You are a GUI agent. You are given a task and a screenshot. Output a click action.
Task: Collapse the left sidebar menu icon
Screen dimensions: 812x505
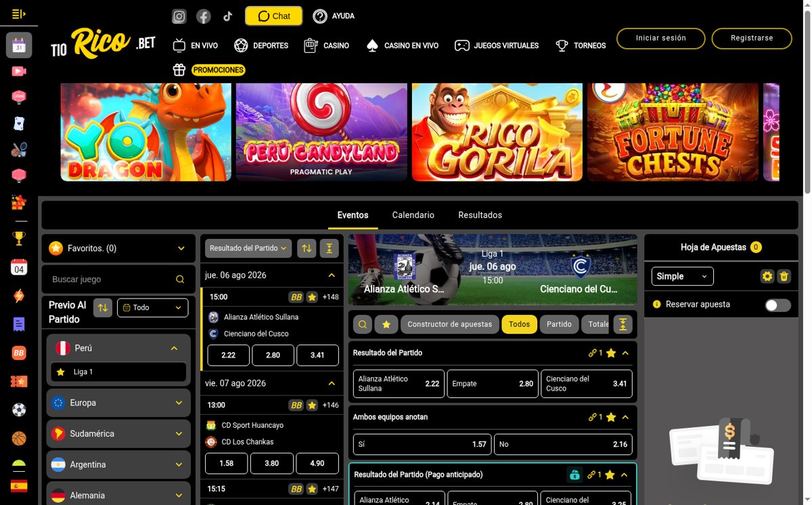(18, 14)
